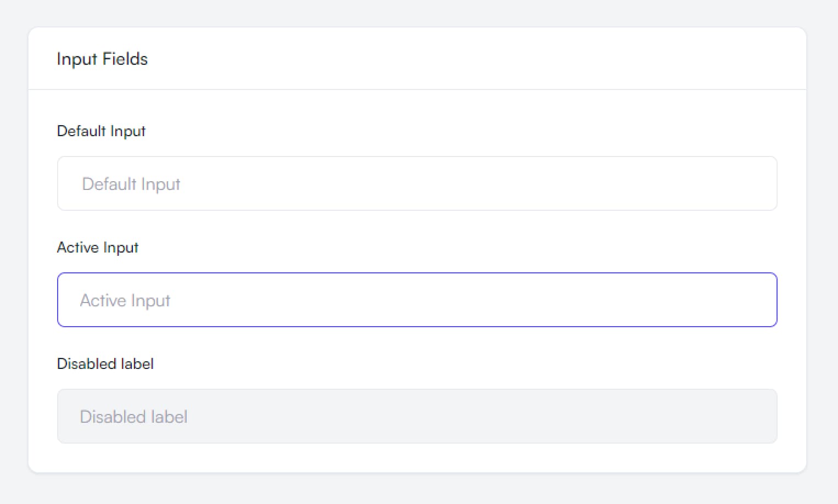This screenshot has height=504, width=838.
Task: Click the Disabled label text
Action: tap(105, 363)
